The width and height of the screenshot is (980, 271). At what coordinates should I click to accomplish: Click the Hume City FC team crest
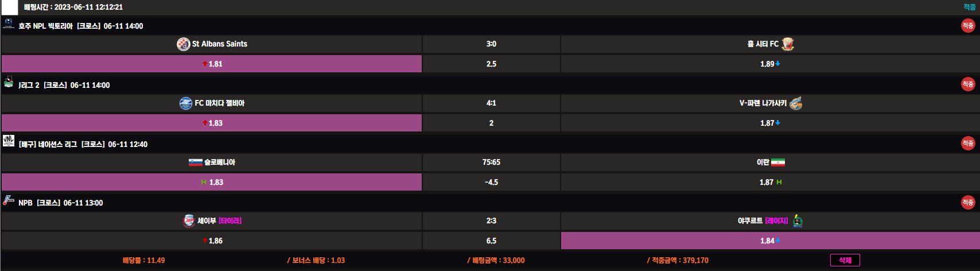788,44
